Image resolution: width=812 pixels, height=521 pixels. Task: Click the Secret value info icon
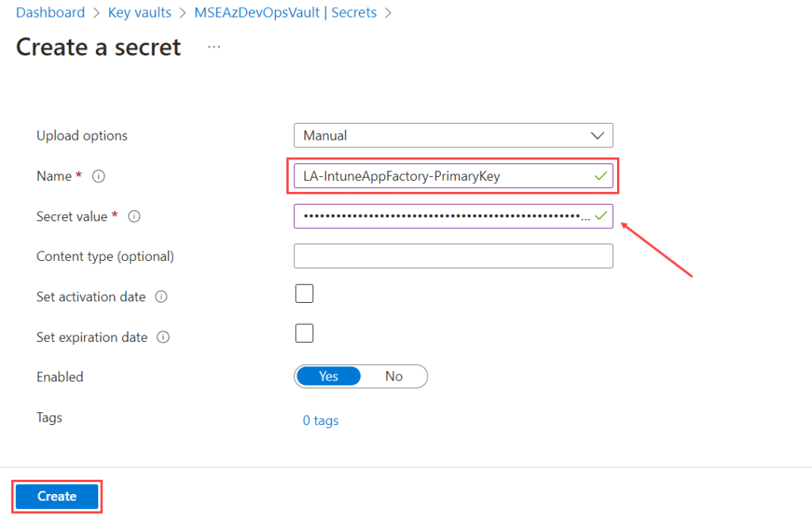coord(134,216)
